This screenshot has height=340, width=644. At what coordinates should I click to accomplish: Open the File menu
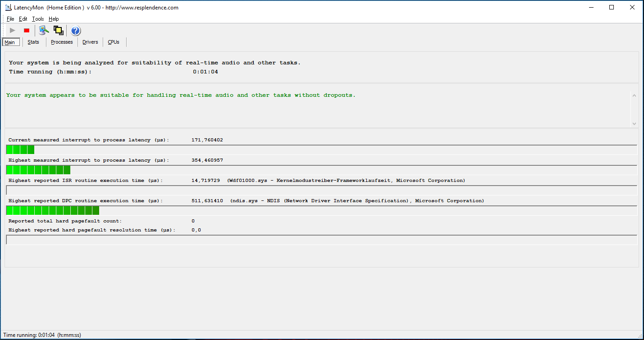pyautogui.click(x=10, y=19)
